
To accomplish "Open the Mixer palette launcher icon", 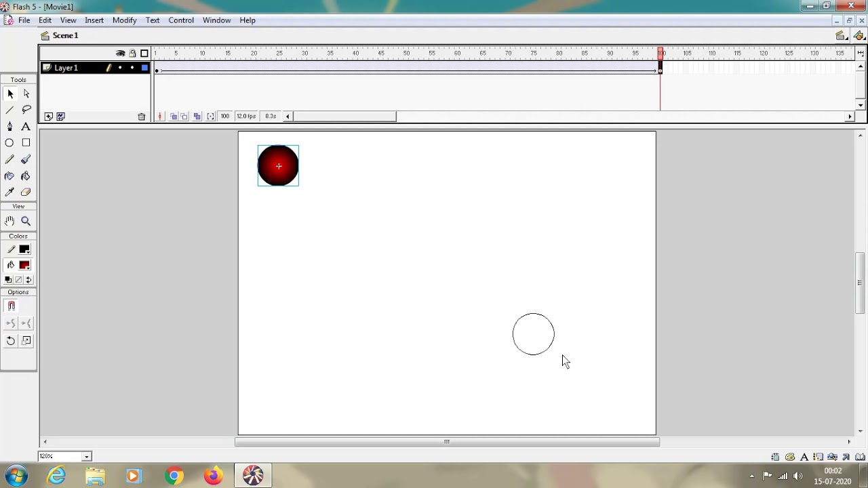I will (x=789, y=457).
